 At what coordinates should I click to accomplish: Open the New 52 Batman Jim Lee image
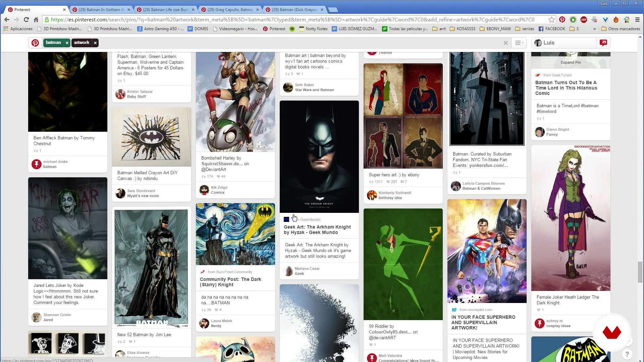pos(152,268)
